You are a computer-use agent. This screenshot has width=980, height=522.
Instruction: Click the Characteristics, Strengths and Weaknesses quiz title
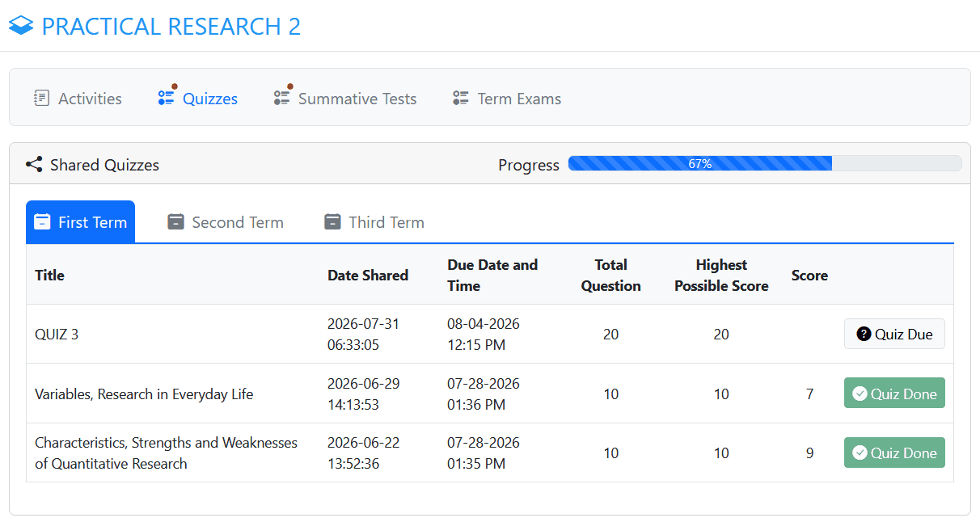point(166,453)
